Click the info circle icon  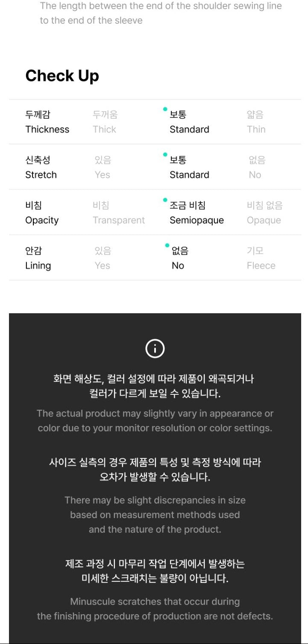pyautogui.click(x=155, y=349)
